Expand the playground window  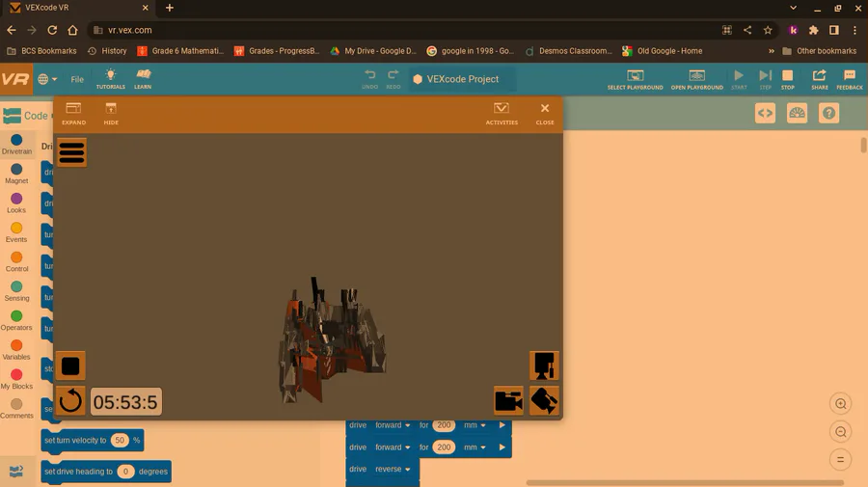(x=73, y=114)
